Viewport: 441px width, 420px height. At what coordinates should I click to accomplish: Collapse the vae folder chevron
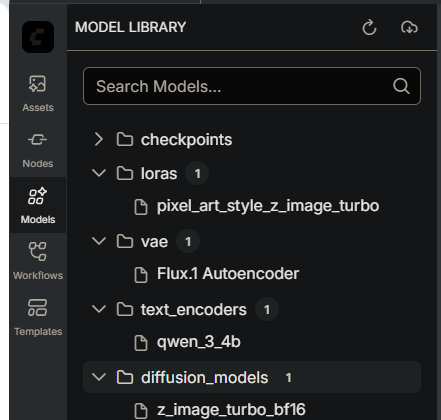[x=99, y=241]
